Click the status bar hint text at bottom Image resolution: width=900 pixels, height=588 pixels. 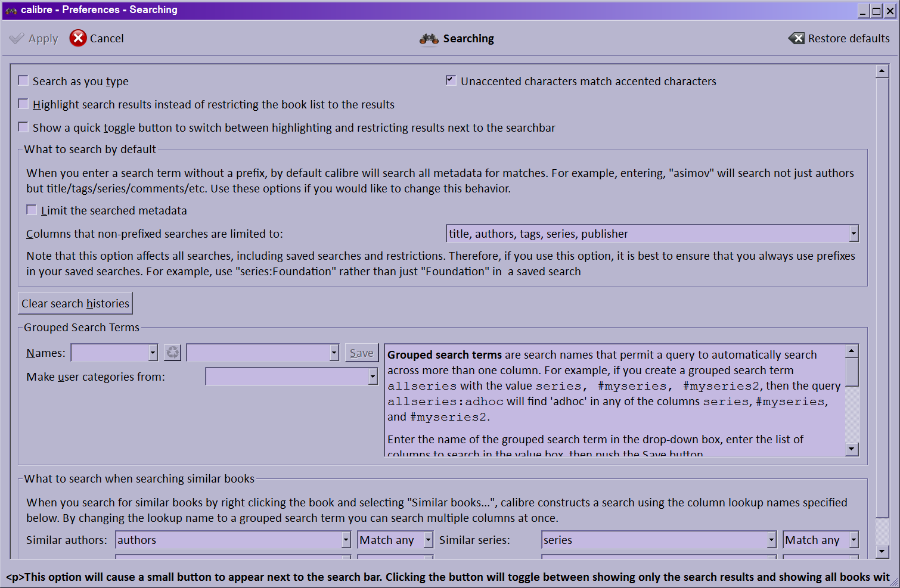click(x=448, y=577)
